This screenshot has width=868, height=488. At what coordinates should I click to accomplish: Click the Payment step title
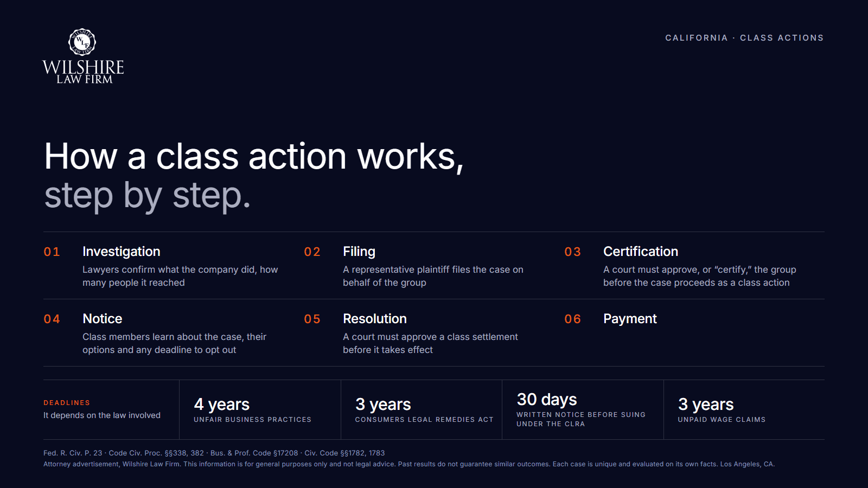(630, 319)
